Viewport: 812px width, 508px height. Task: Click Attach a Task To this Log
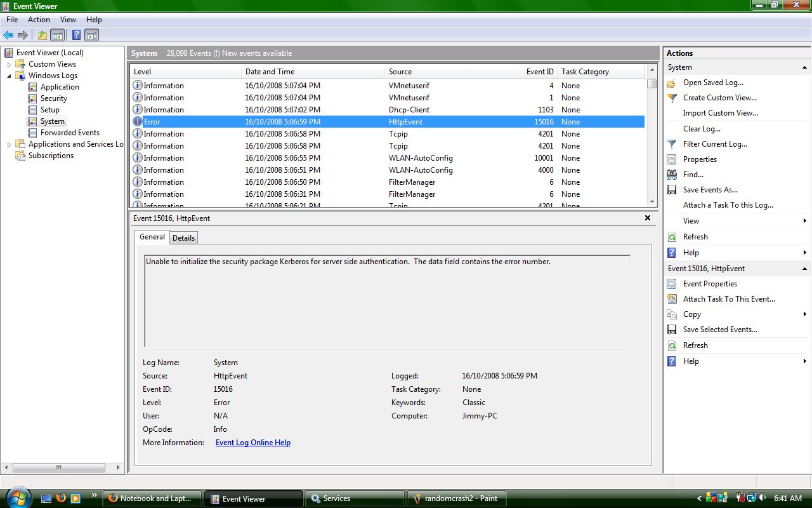coord(728,205)
